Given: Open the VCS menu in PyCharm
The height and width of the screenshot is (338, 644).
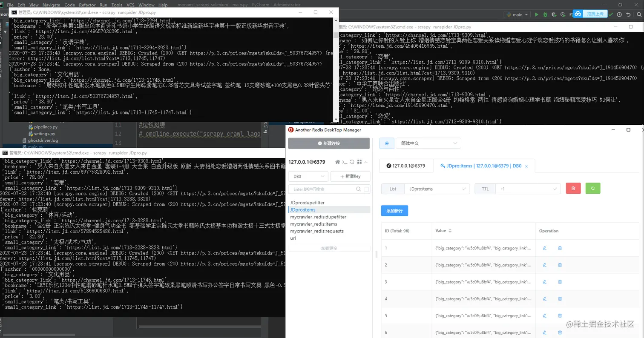Looking at the screenshot, I should coord(130,5).
